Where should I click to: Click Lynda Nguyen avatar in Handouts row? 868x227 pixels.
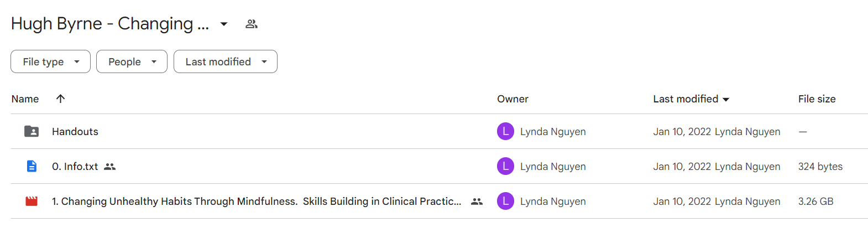tap(505, 131)
